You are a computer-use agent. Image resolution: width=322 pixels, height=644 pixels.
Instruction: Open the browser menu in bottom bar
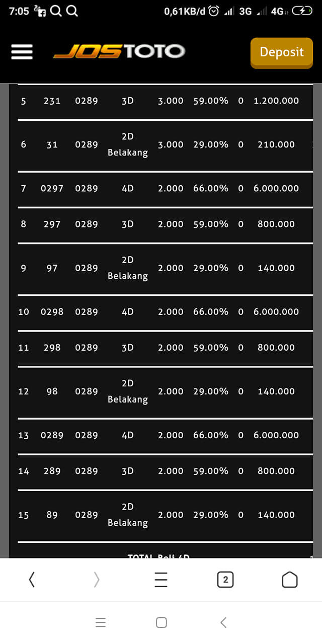[x=161, y=580]
